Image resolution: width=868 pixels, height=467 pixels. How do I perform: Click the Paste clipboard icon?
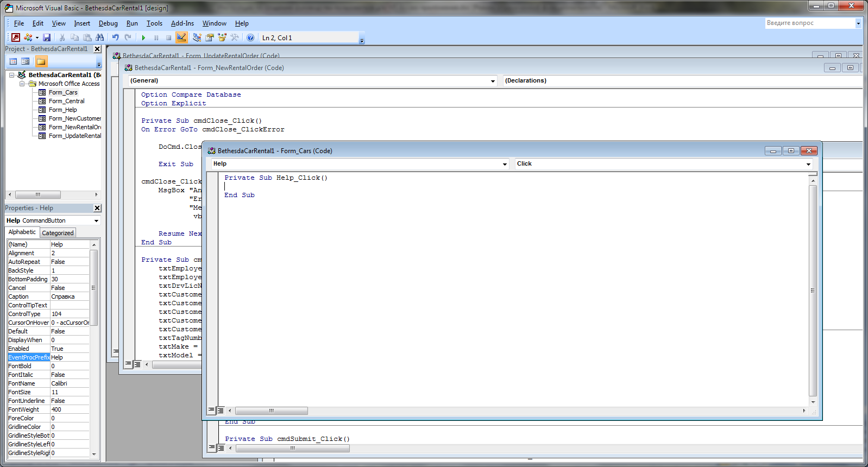coord(87,37)
